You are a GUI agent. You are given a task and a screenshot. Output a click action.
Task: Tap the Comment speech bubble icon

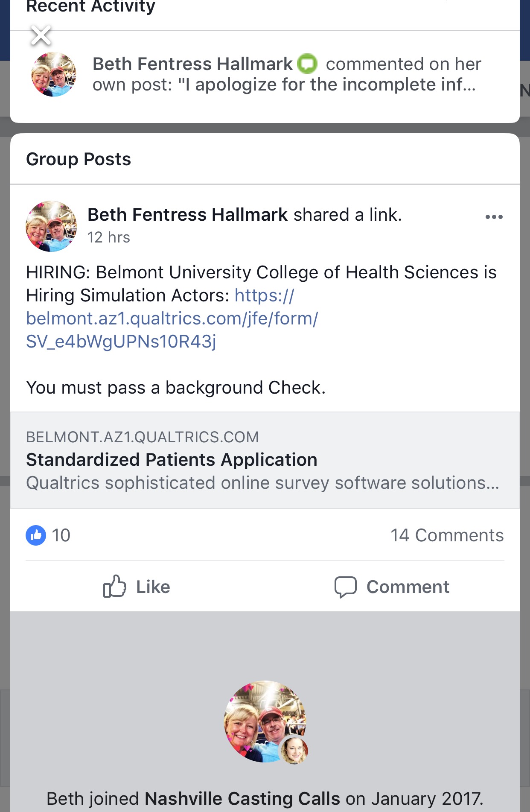click(x=345, y=587)
